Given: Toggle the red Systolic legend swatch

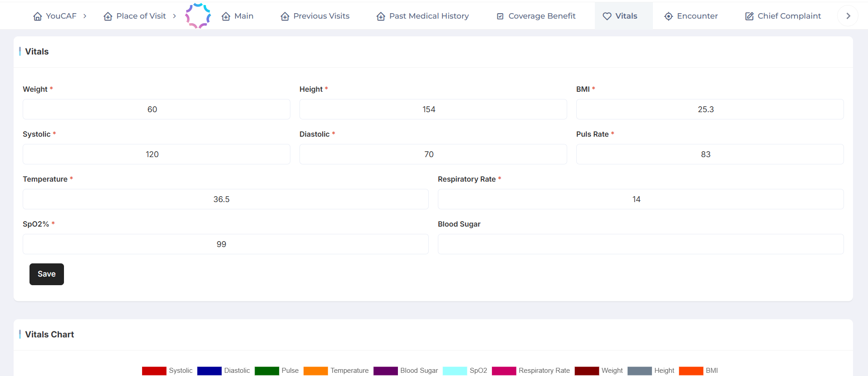Looking at the screenshot, I should (x=154, y=371).
